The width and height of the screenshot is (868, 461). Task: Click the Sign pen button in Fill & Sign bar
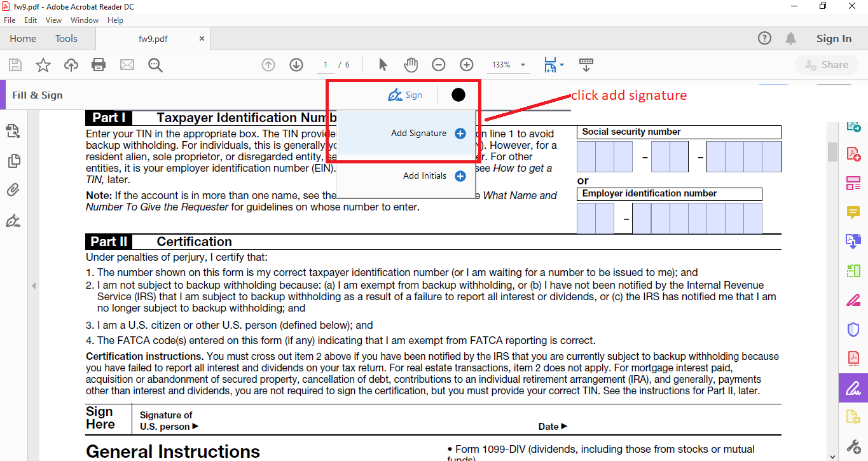(x=405, y=95)
